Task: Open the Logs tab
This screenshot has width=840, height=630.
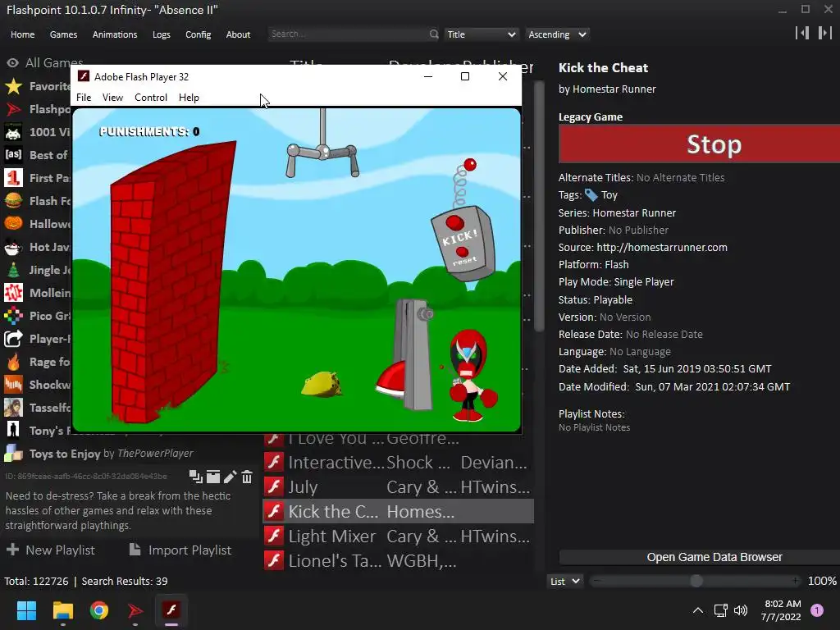Action: 162,34
